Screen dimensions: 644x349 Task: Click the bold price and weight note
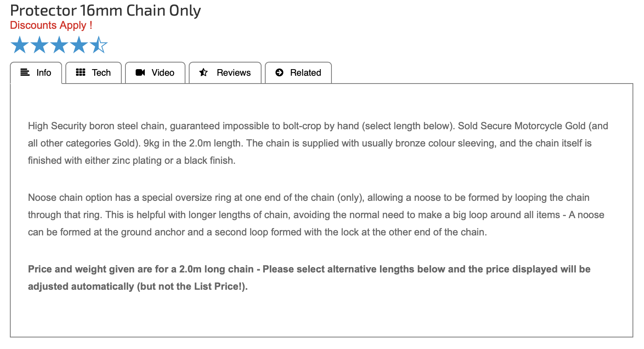point(309,278)
